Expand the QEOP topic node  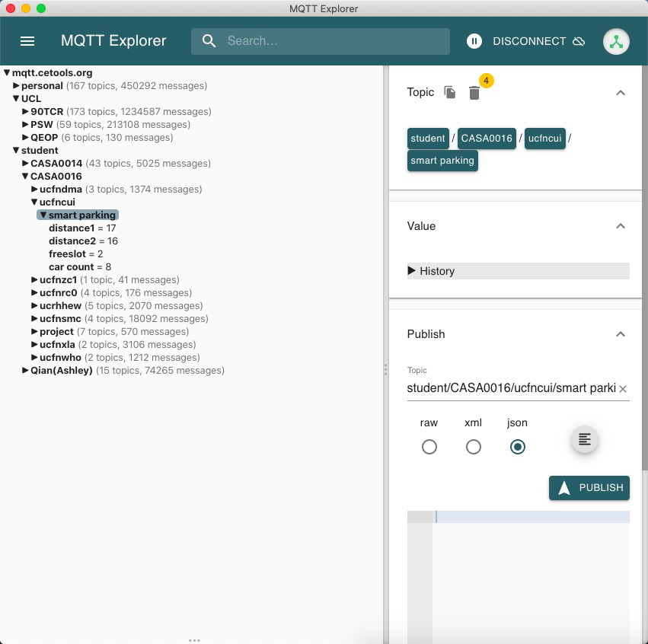[25, 137]
